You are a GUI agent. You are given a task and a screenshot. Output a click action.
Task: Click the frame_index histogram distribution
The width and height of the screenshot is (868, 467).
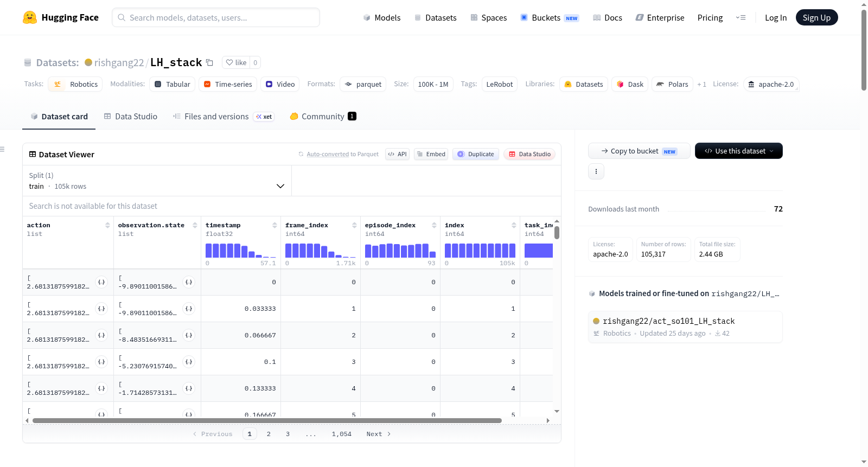coord(320,250)
